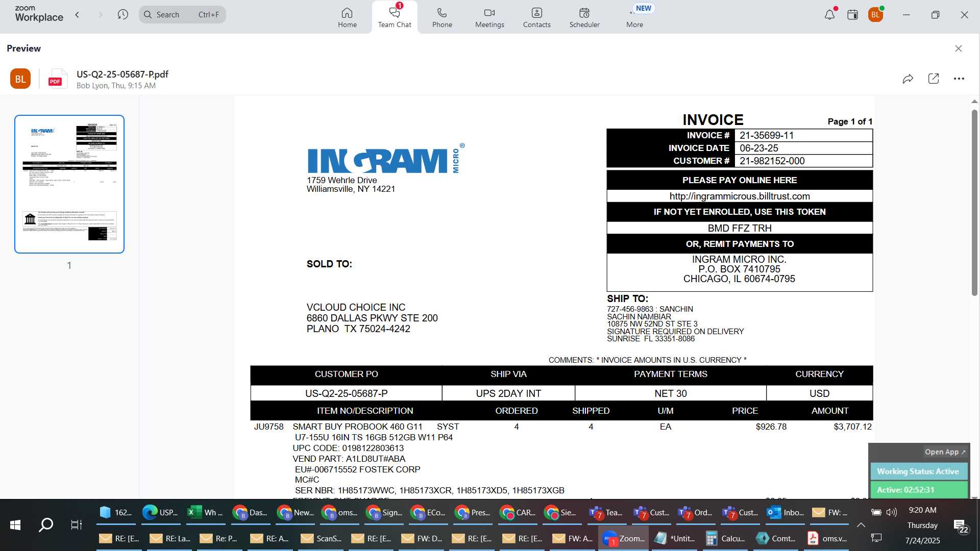The height and width of the screenshot is (551, 980).
Task: Go to the Contacts tab
Action: (x=536, y=17)
